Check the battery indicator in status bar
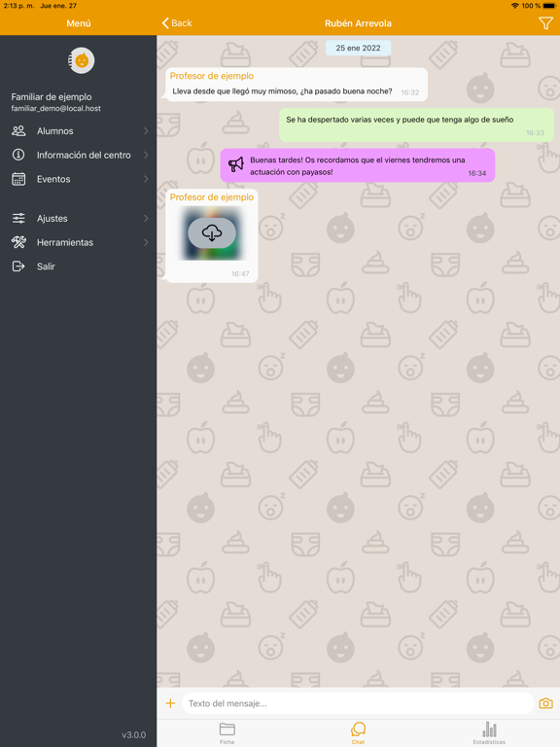 coord(549,6)
